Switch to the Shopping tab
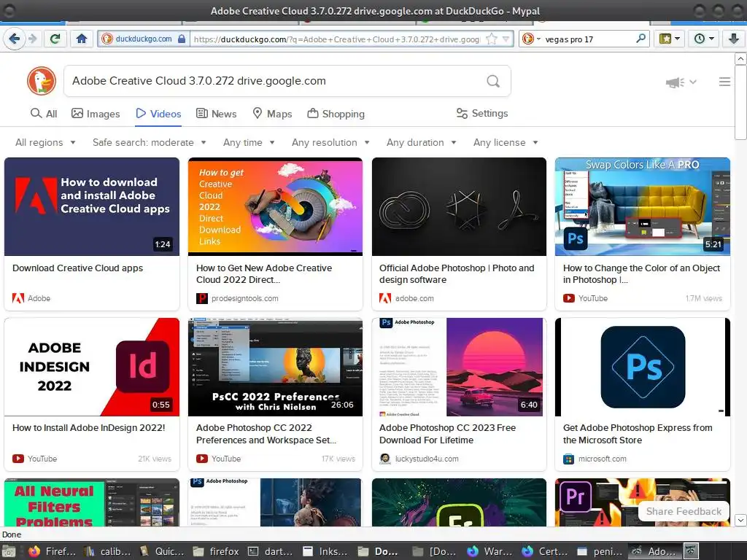 click(x=336, y=114)
